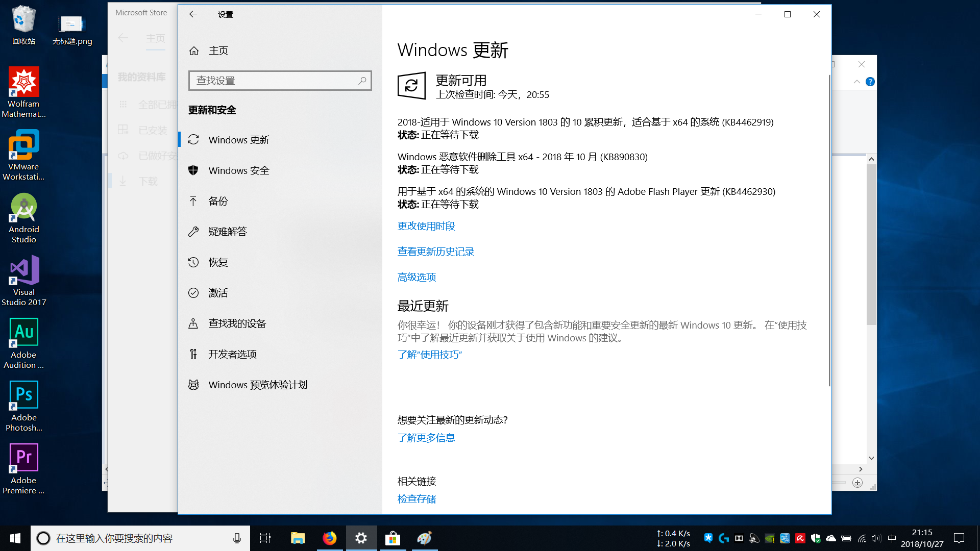Viewport: 980px width, 551px height.
Task: Click the Settings page vertical scrollbar
Action: pos(829,230)
